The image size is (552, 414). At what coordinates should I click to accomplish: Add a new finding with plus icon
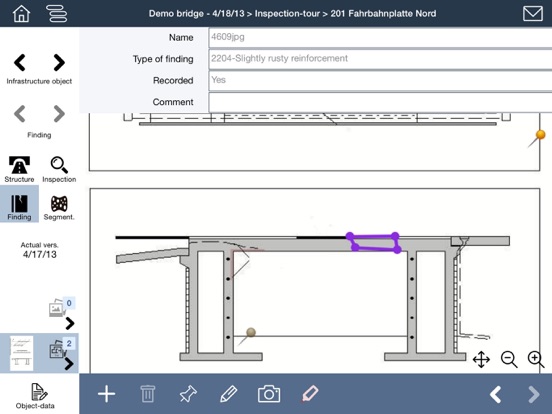106,394
